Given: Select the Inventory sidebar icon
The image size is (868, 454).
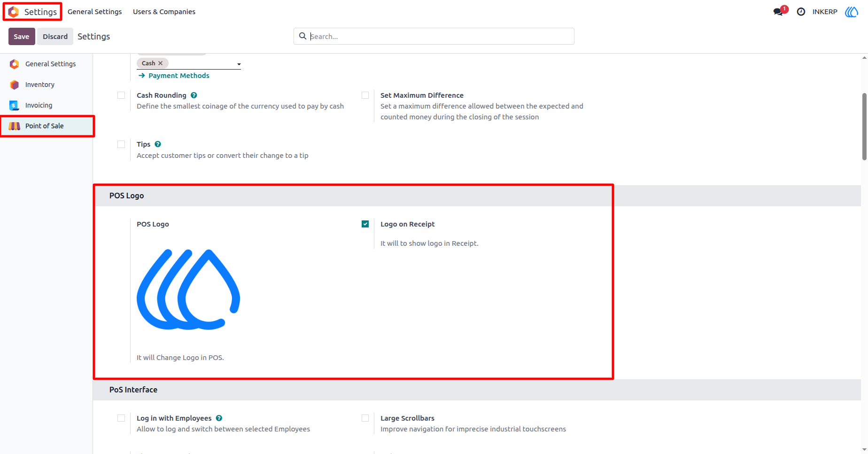Looking at the screenshot, I should point(15,85).
